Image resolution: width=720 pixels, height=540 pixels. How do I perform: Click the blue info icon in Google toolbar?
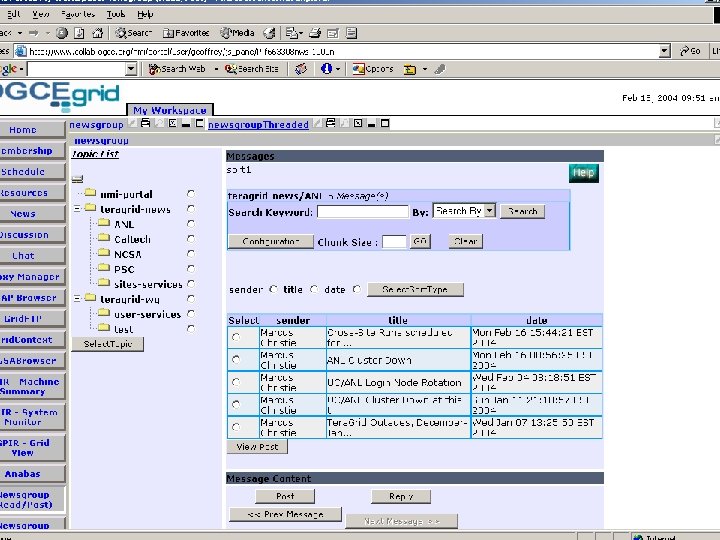pos(326,69)
